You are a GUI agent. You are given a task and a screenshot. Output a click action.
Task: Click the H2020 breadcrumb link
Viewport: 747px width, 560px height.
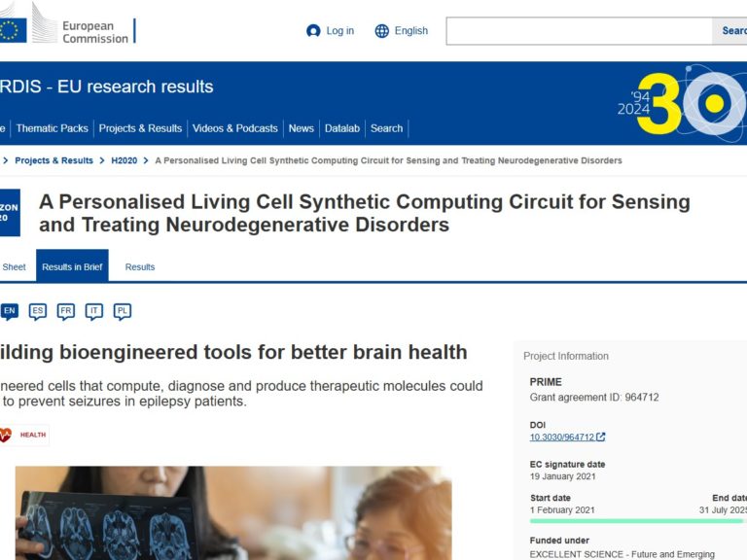tap(124, 160)
